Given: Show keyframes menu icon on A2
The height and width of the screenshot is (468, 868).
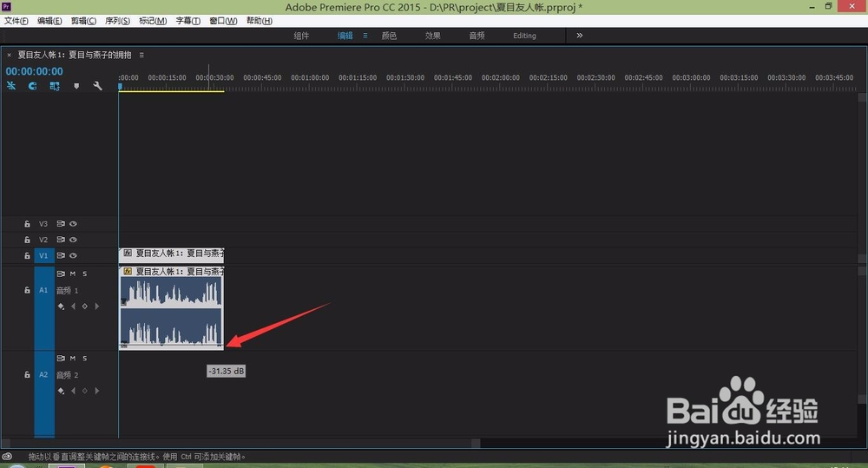Looking at the screenshot, I should point(61,391).
